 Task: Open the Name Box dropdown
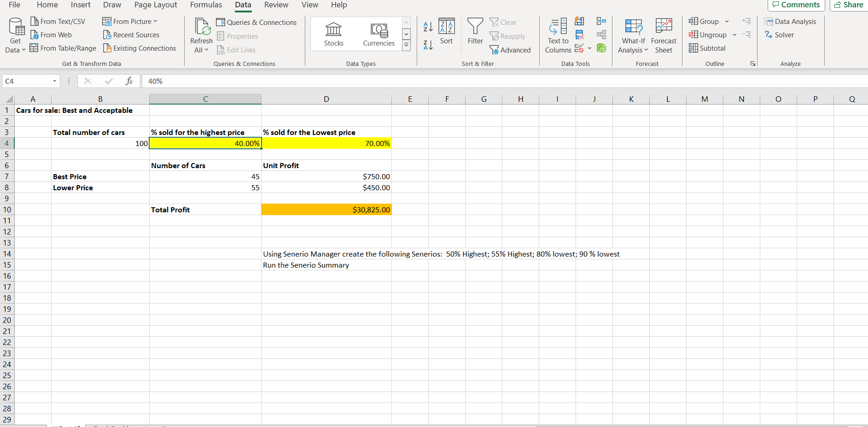[54, 82]
